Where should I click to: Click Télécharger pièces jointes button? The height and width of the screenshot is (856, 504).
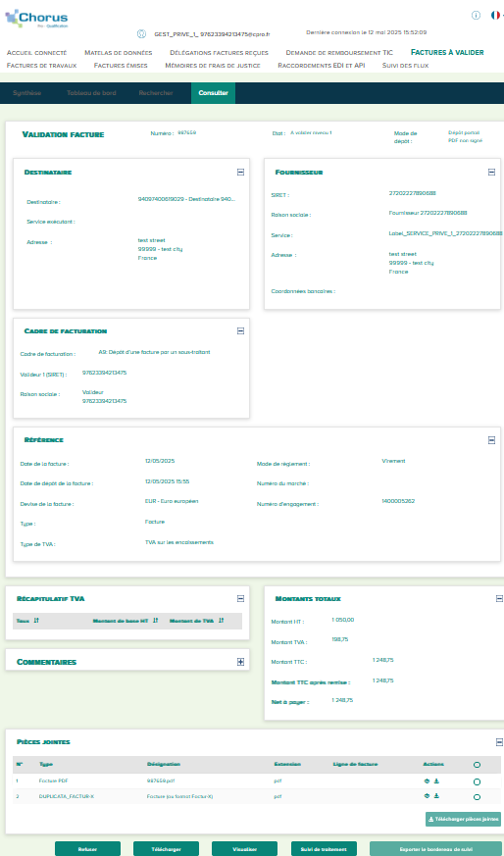(x=463, y=819)
